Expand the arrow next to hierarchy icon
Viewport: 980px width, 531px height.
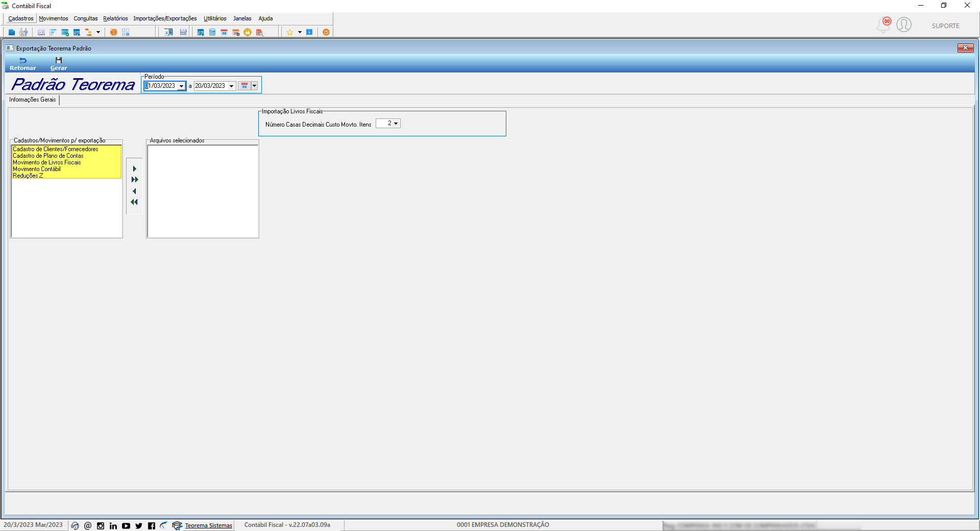click(x=98, y=32)
